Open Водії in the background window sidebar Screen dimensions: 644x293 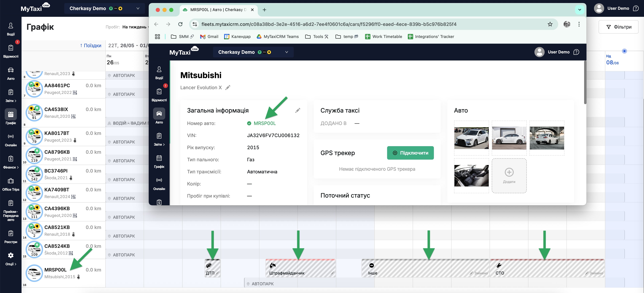point(10,29)
